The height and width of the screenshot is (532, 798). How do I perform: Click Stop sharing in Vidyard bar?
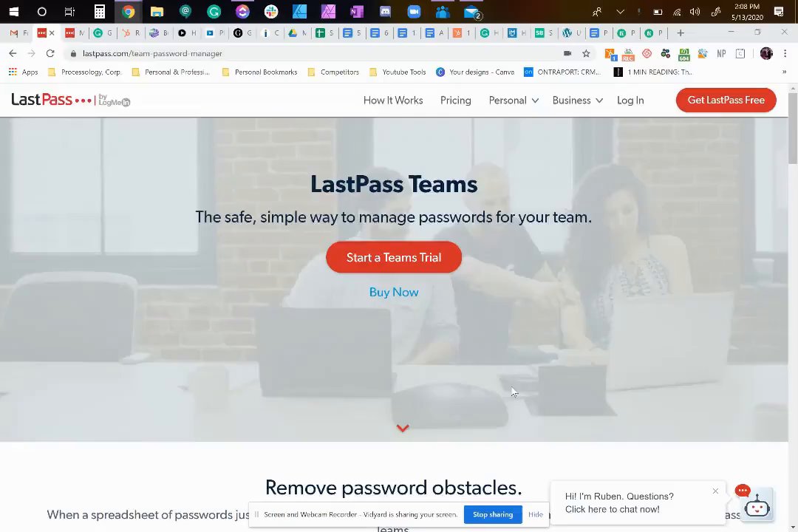(x=493, y=515)
